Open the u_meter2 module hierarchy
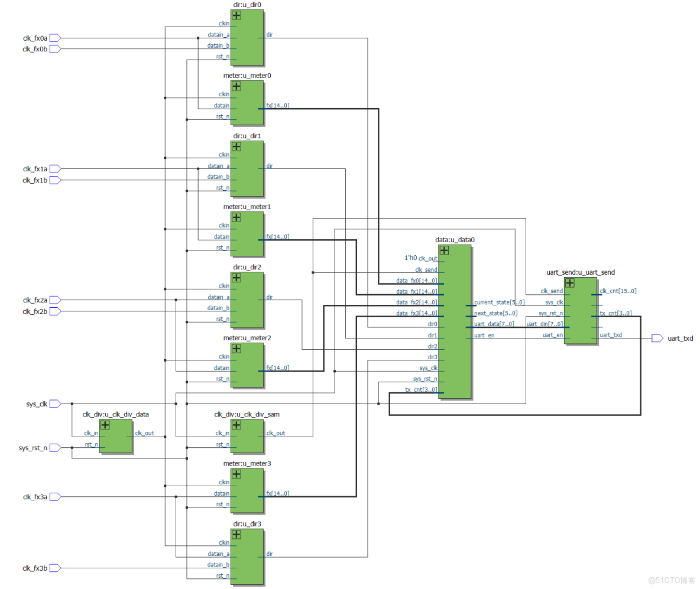Viewport: 700px width, 589px height. 237,349
